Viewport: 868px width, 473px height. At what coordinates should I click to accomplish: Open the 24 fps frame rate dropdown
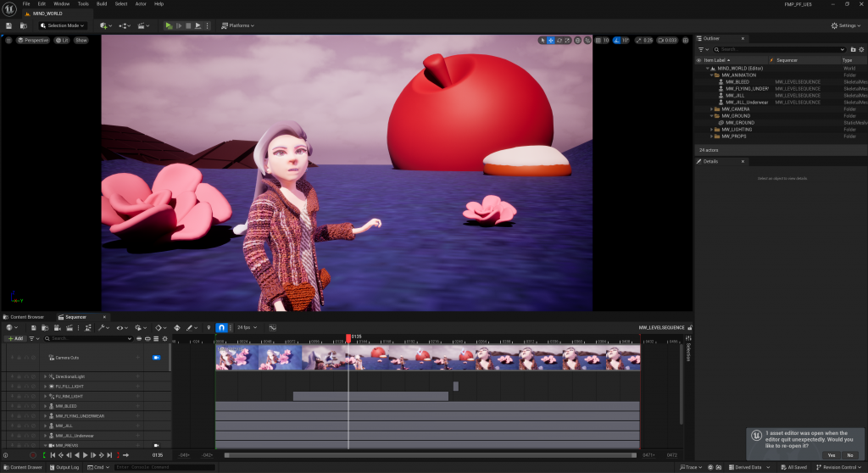(247, 327)
